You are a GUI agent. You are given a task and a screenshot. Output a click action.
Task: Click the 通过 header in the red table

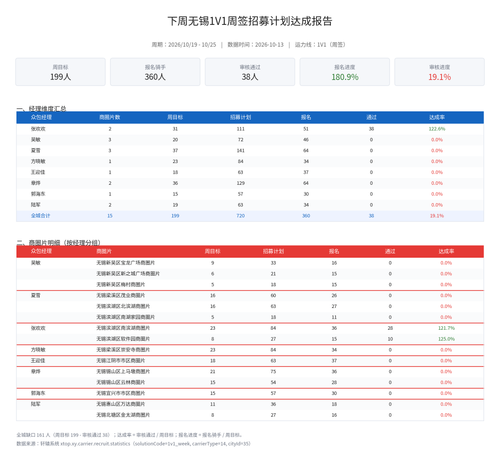390,251
